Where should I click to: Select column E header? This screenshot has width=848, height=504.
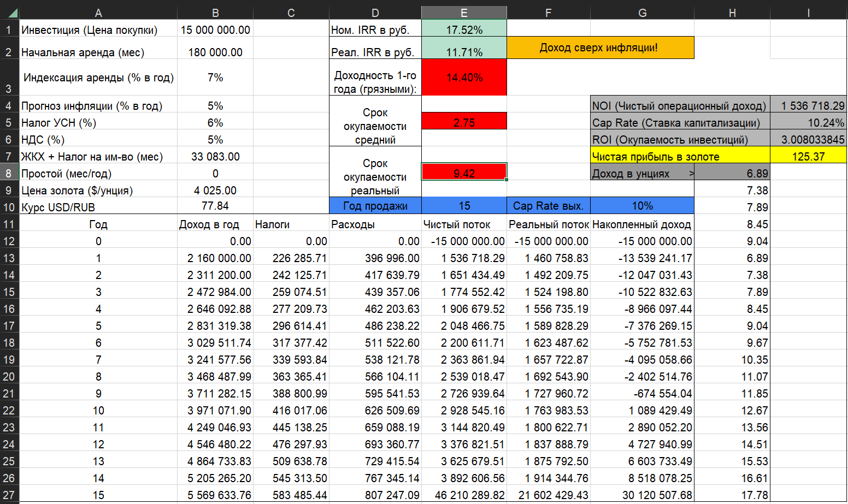tap(464, 13)
